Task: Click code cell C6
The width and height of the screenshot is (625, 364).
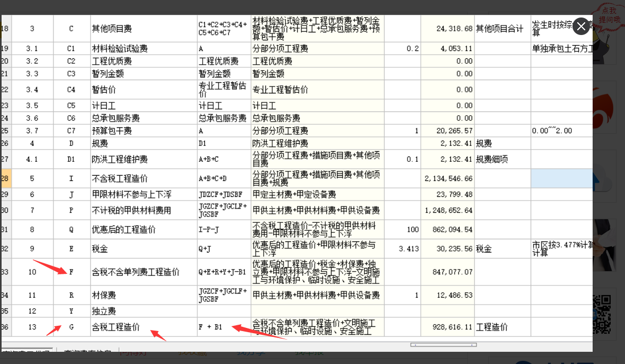Action: 71,118
